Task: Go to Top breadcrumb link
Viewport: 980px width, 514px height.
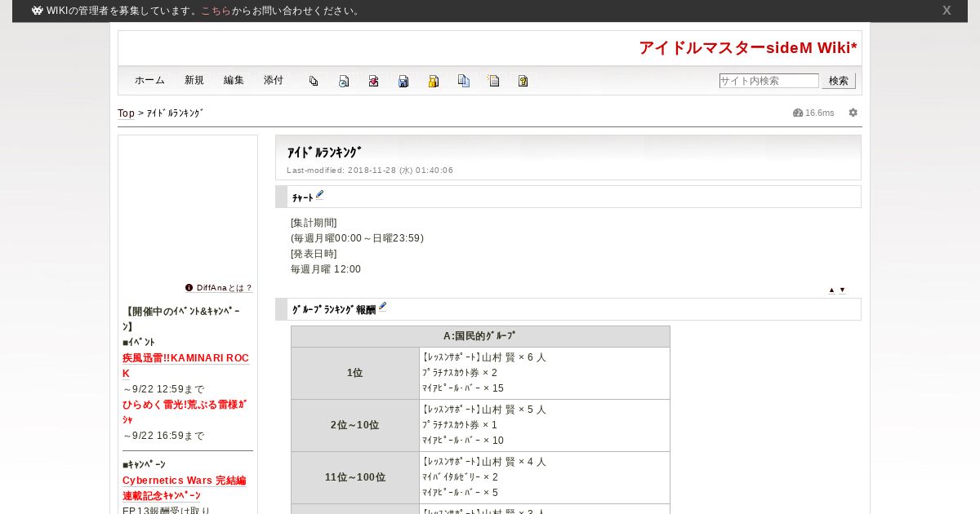Action: (126, 113)
